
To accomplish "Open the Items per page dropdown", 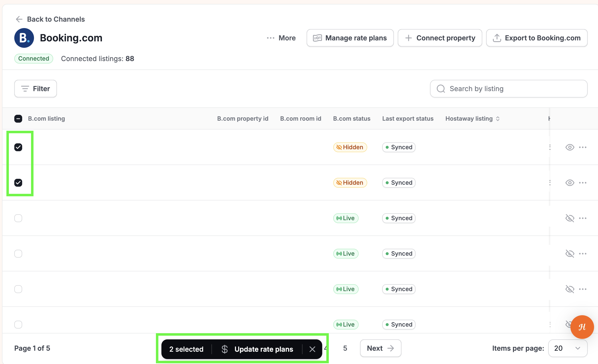I will [x=568, y=348].
